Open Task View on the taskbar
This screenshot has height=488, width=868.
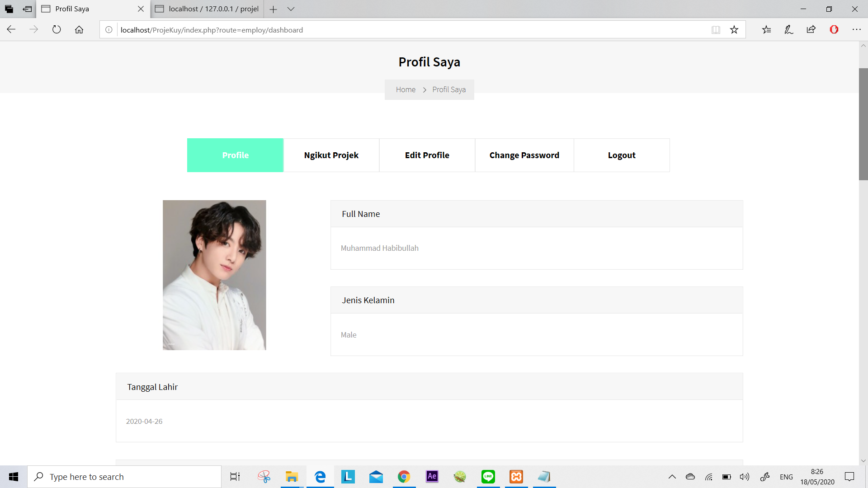point(235,477)
